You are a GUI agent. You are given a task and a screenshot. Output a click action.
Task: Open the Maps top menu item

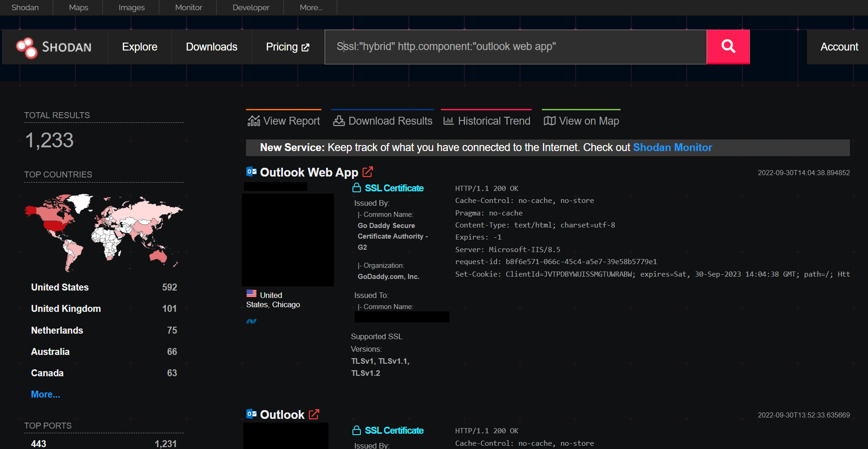coord(78,7)
